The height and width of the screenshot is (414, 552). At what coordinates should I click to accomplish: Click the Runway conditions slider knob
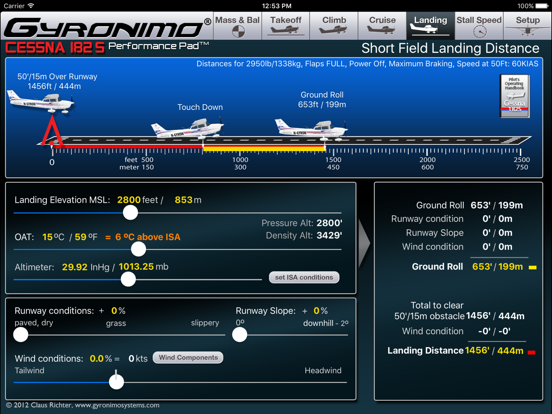(x=21, y=334)
